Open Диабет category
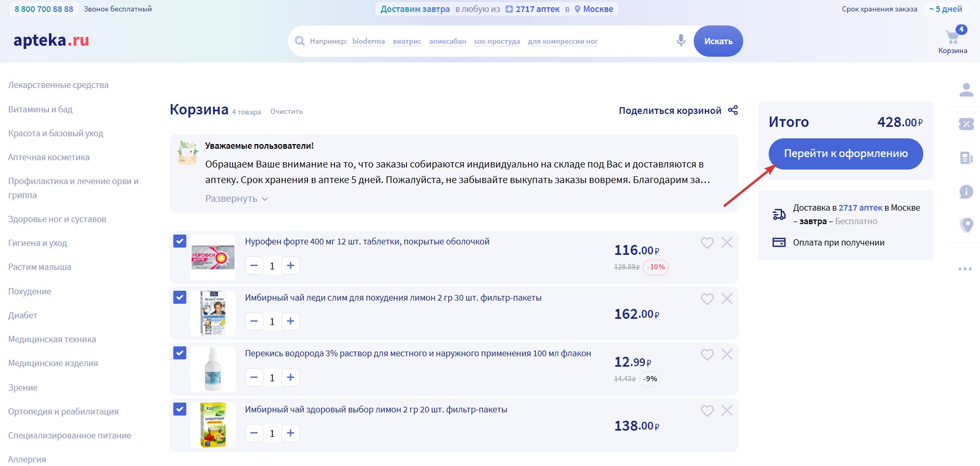980x466 pixels. point(23,315)
